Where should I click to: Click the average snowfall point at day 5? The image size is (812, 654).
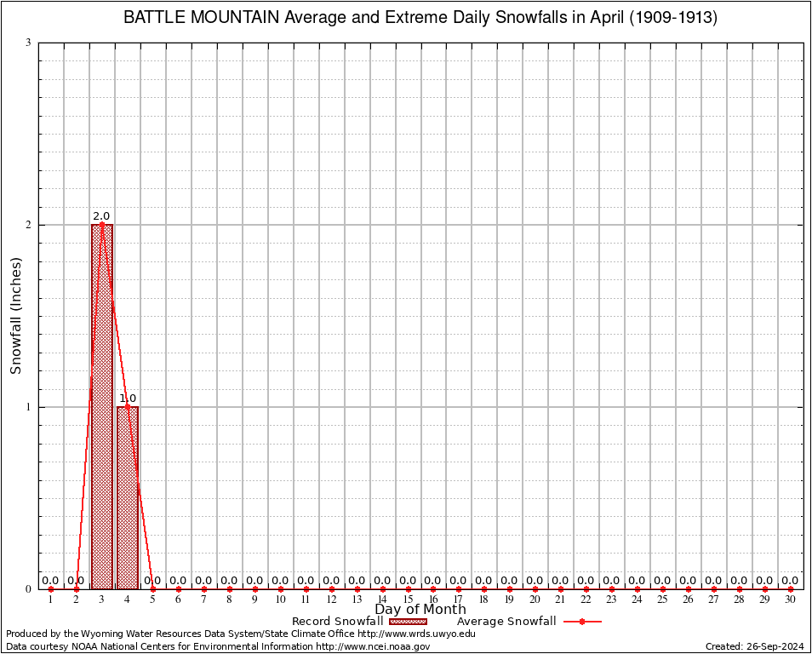point(153,588)
